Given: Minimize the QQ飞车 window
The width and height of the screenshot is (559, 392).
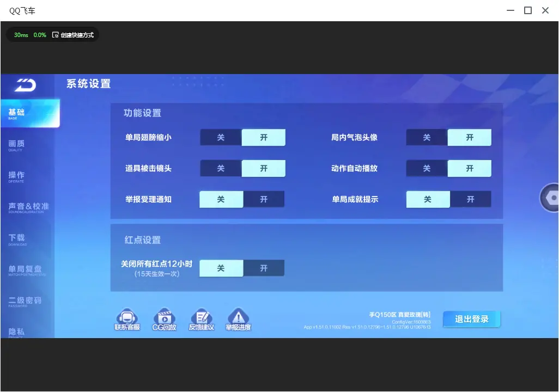Looking at the screenshot, I should 511,10.
